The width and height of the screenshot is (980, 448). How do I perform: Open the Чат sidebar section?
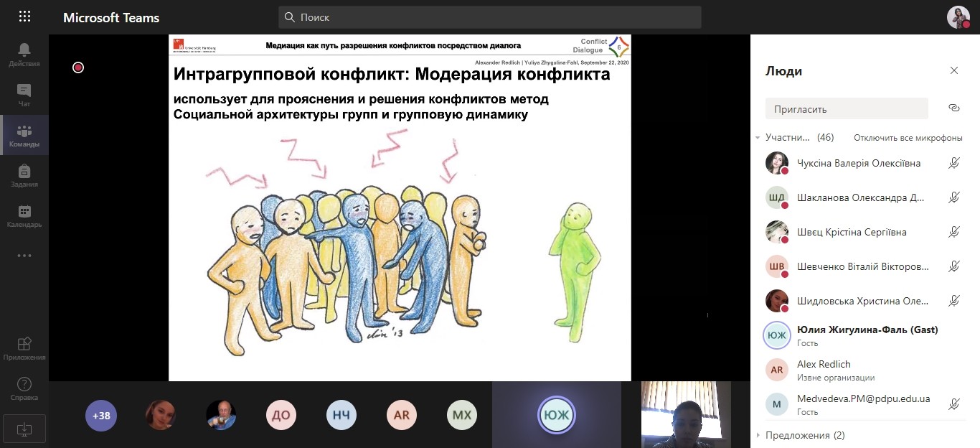(24, 95)
